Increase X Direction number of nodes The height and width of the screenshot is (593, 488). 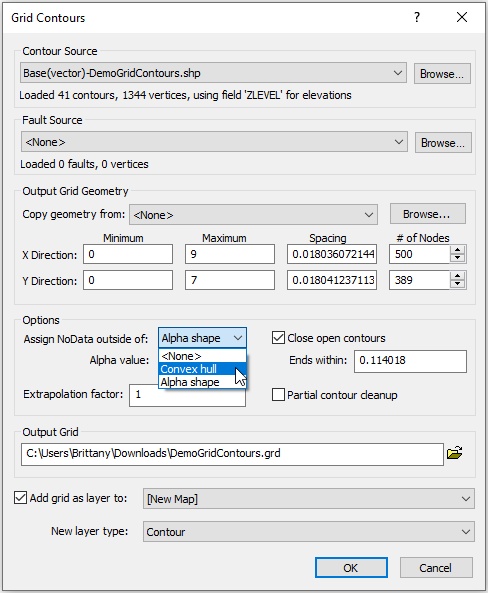click(x=458, y=250)
